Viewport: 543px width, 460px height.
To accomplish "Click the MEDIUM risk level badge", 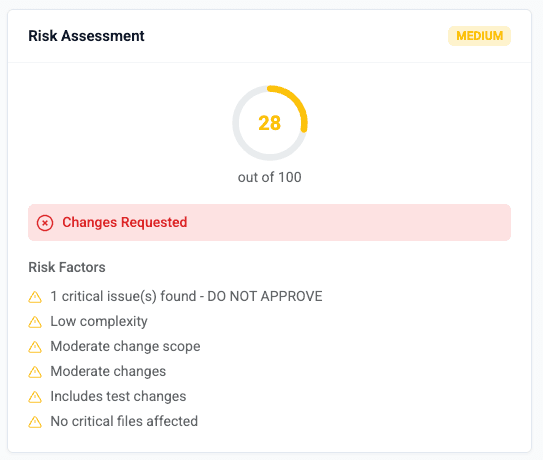I will [479, 36].
